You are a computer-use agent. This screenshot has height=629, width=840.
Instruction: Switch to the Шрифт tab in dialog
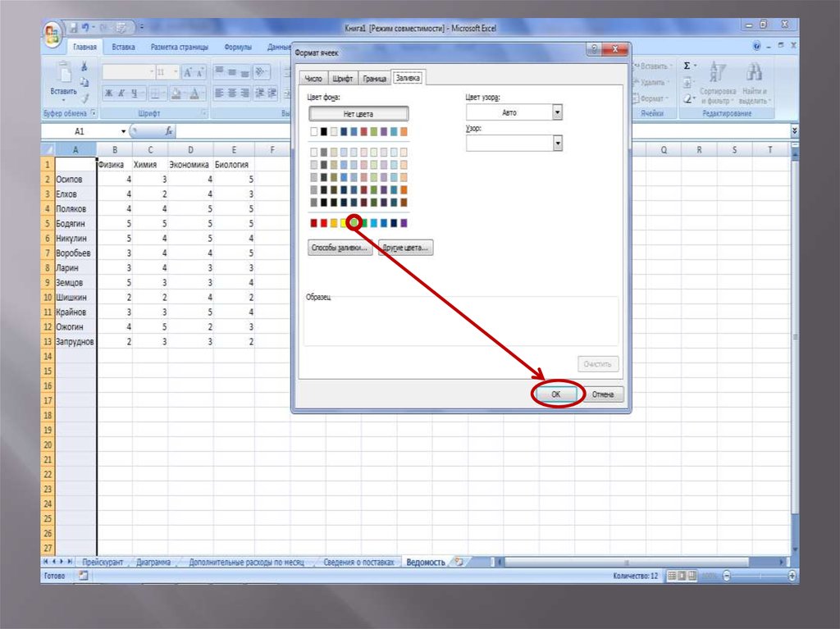coord(342,79)
